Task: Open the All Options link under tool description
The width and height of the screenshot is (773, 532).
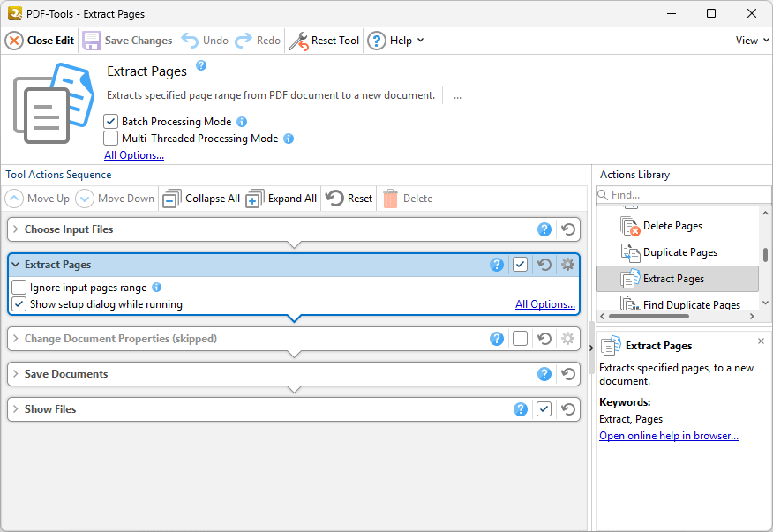Action: (x=134, y=154)
